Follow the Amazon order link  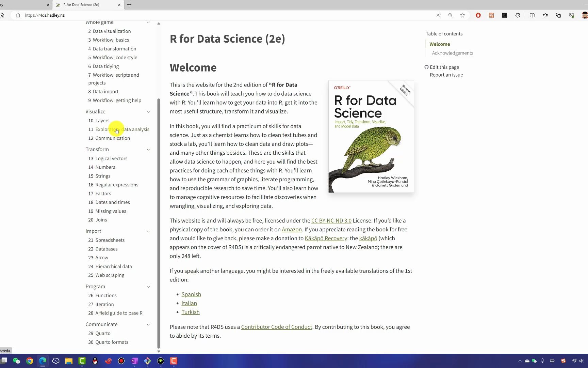click(x=292, y=230)
